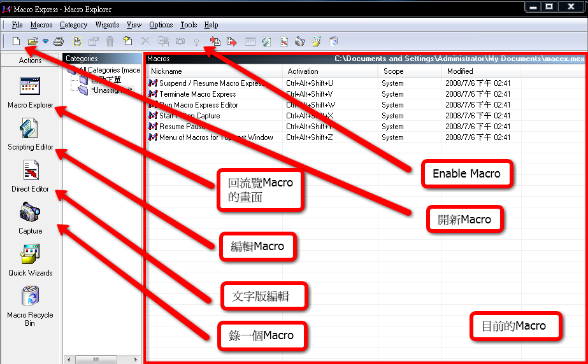
Task: Open the Wizards menu
Action: 107,25
